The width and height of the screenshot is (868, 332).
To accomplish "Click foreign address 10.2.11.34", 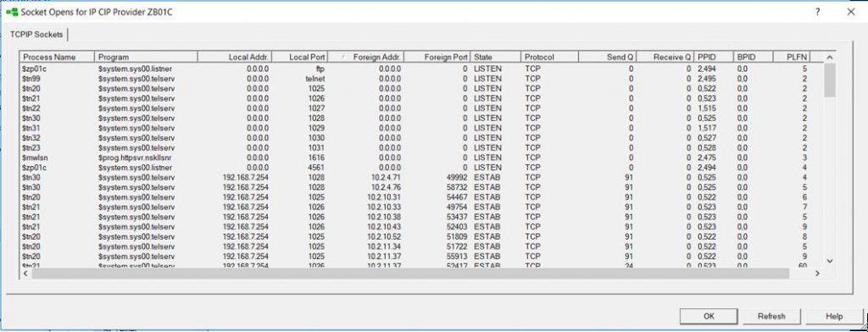I will pos(383,246).
